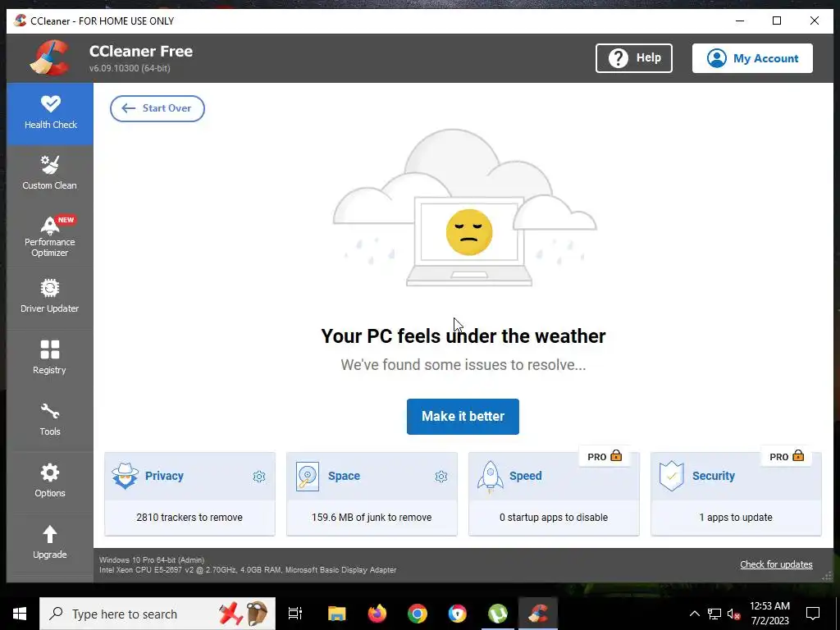Click the Security card title
The width and height of the screenshot is (840, 630).
(714, 476)
